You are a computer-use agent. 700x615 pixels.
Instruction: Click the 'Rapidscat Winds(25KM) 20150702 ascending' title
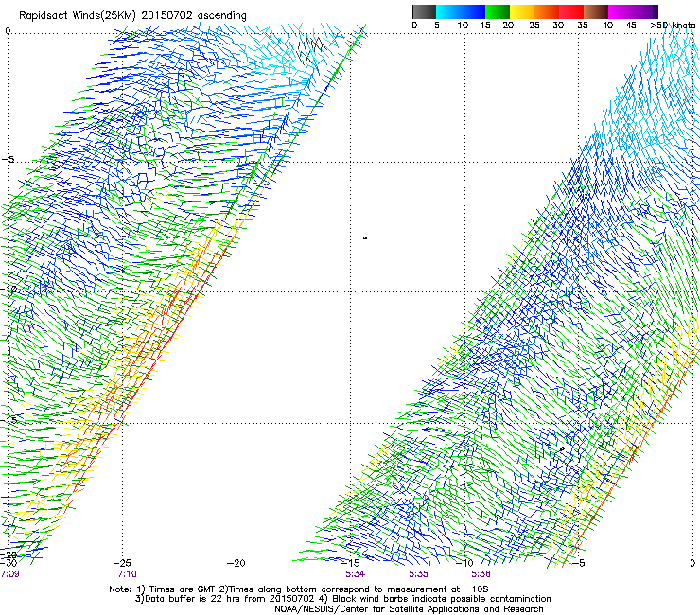(x=132, y=16)
